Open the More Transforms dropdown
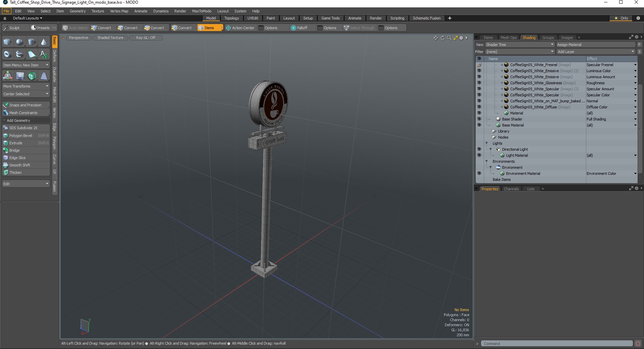 (26, 86)
